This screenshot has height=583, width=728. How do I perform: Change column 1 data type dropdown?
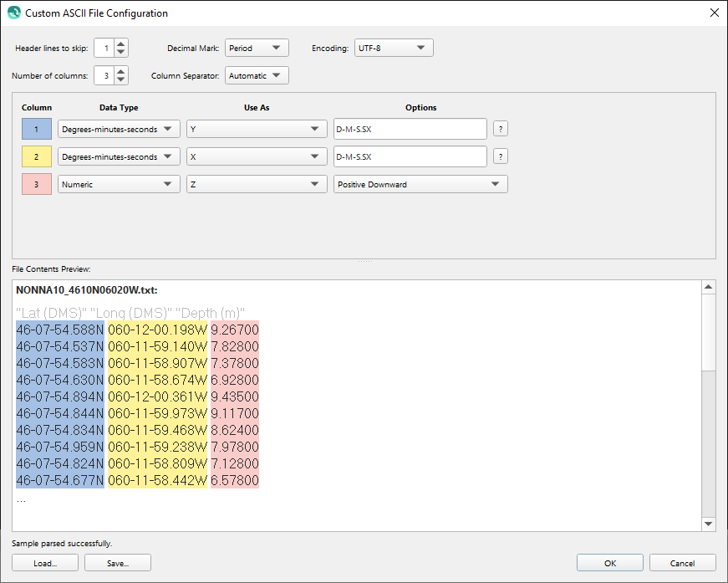(119, 129)
